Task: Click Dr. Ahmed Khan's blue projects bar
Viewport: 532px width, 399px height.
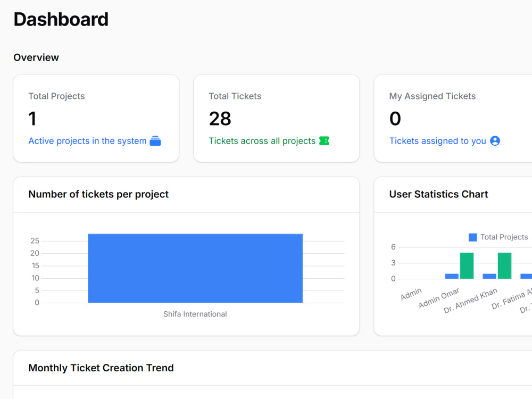Action: (489, 276)
